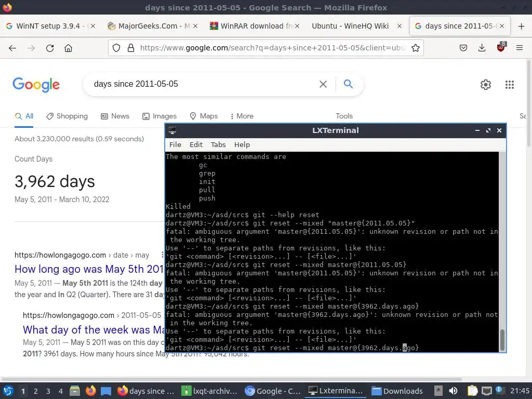Click the Firefox page vertical scrollbar
This screenshot has height=399, width=532.
tap(528, 103)
